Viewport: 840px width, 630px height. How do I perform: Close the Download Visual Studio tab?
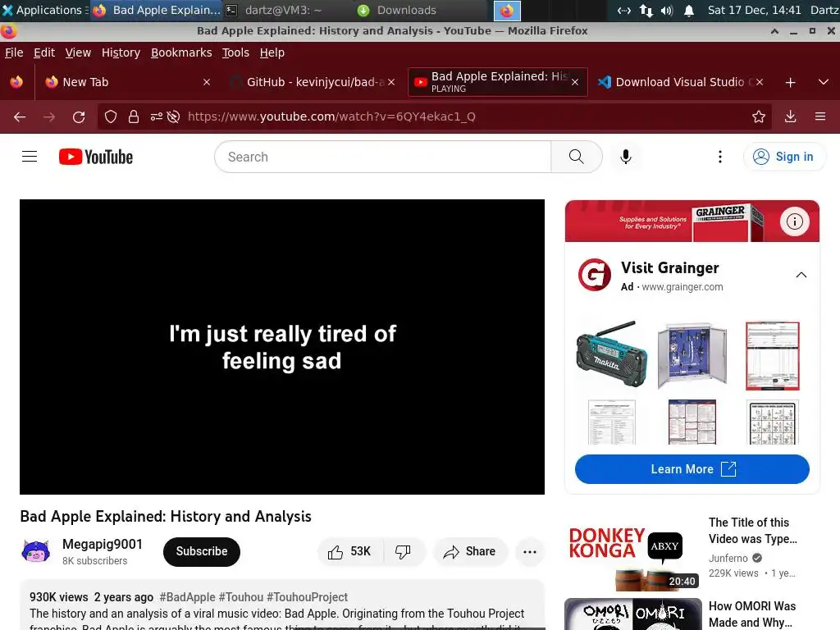pos(760,82)
